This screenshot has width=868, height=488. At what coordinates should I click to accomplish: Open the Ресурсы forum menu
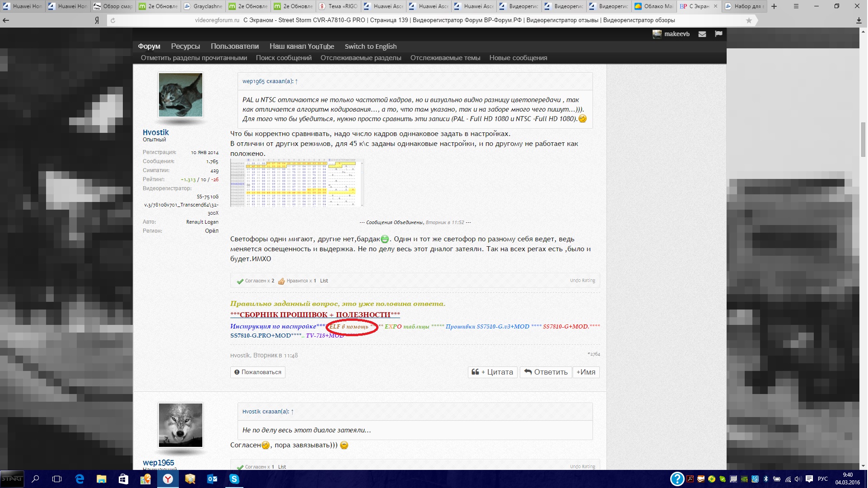point(185,47)
